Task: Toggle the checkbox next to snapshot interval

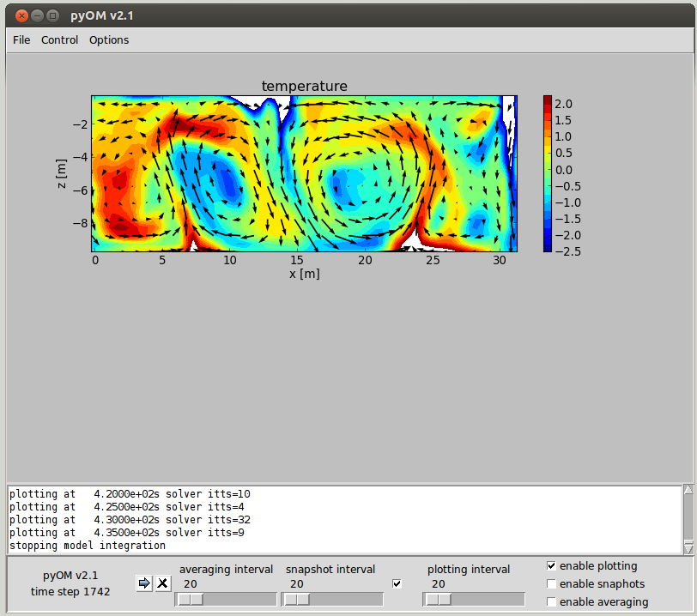Action: (x=397, y=584)
